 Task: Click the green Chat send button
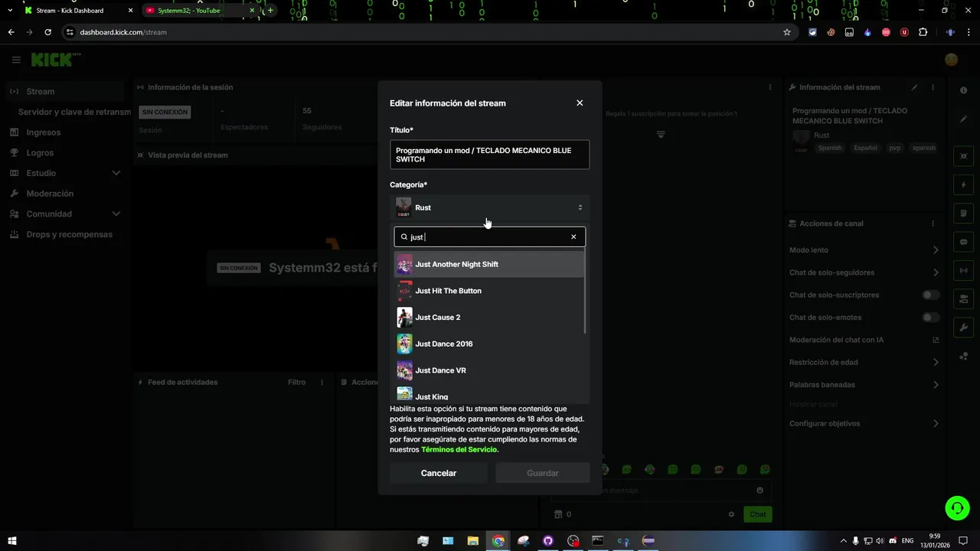click(x=757, y=514)
